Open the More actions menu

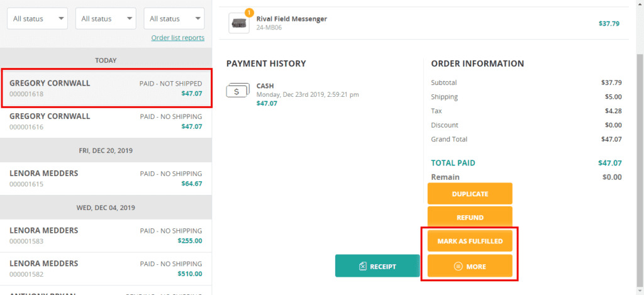coord(470,266)
